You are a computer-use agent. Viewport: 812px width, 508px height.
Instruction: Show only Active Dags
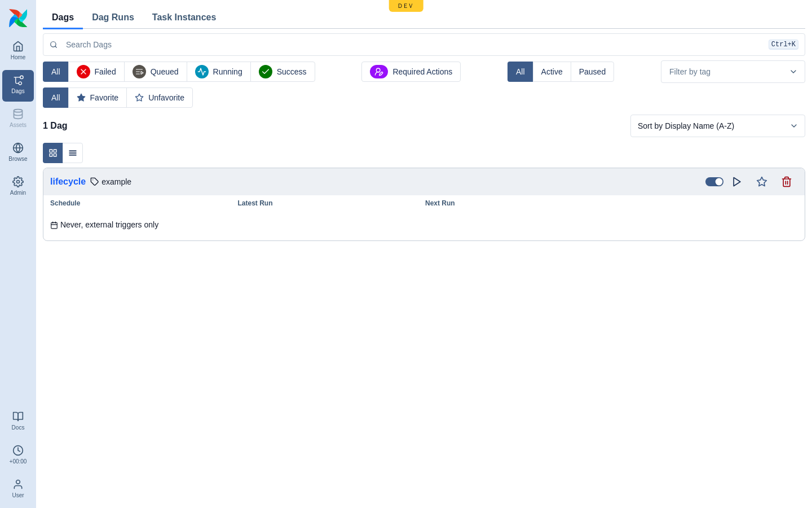click(551, 72)
